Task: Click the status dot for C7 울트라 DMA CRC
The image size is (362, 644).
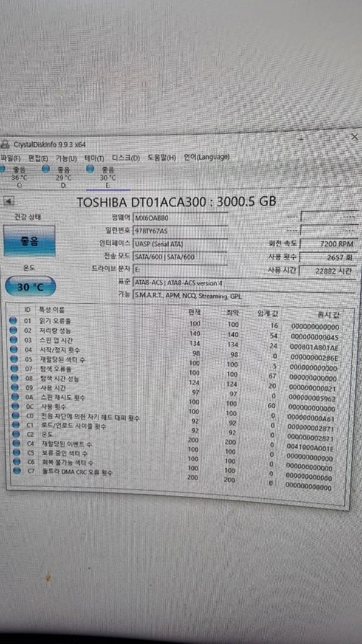Action: 16,470
